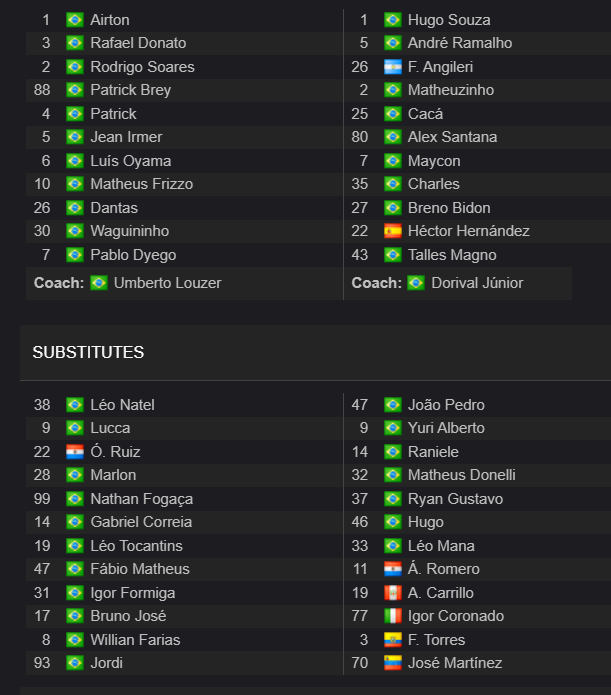Click the Peru flag beside A. Carrillo
Image resolution: width=611 pixels, height=695 pixels.
(x=392, y=593)
